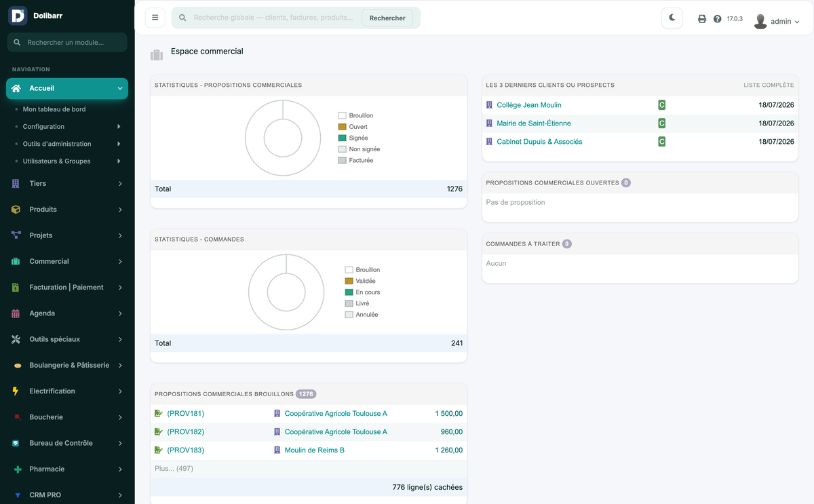This screenshot has height=504, width=814.
Task: Open draft proposal (PROV182)
Action: click(185, 431)
